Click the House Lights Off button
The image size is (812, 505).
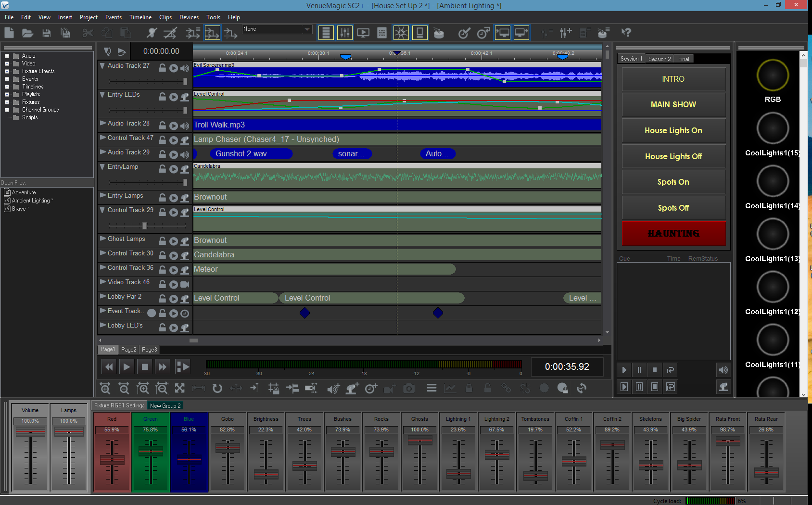click(x=673, y=156)
